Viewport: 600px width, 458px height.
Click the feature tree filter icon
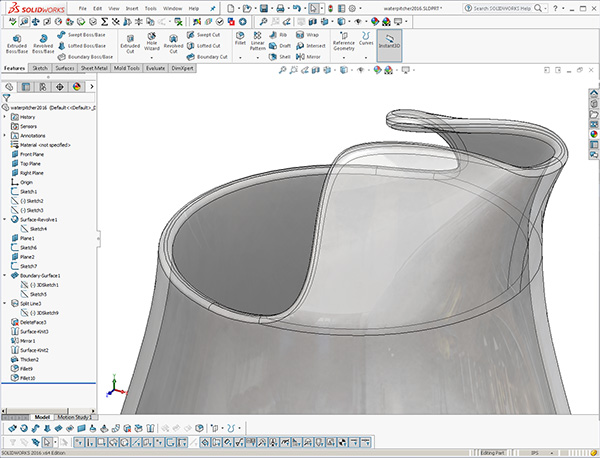pos(7,98)
